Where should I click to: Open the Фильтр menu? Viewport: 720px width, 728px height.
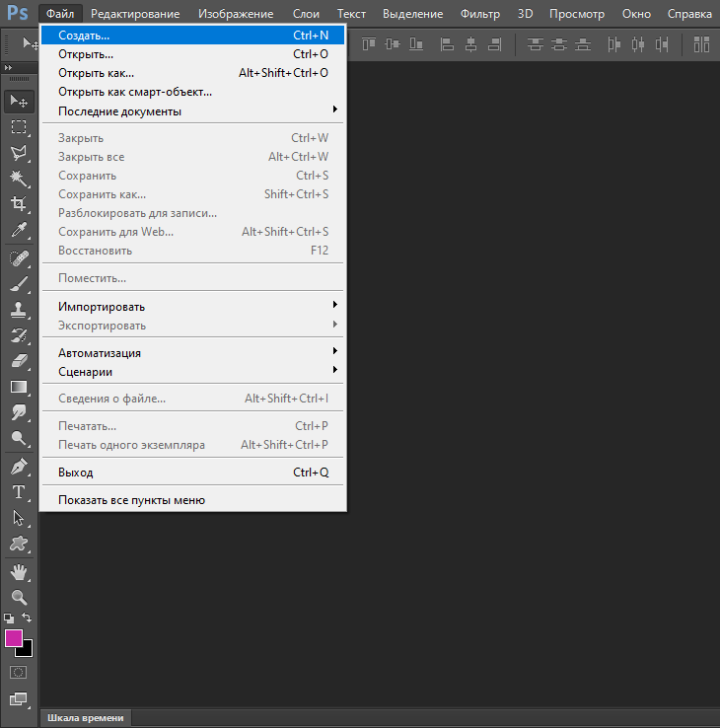(480, 14)
